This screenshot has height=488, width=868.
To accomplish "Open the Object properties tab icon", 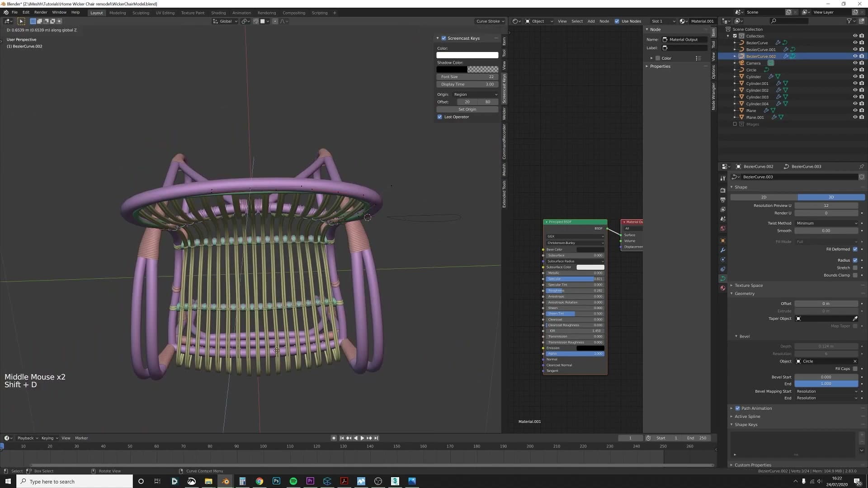I will 723,240.
